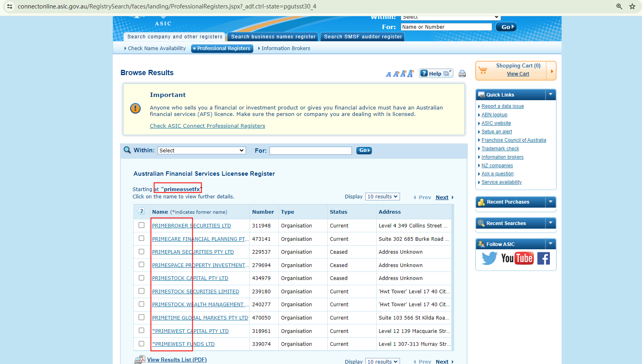Open Check ASIC Connect Professional Registers link
Image resolution: width=642 pixels, height=364 pixels.
(208, 126)
